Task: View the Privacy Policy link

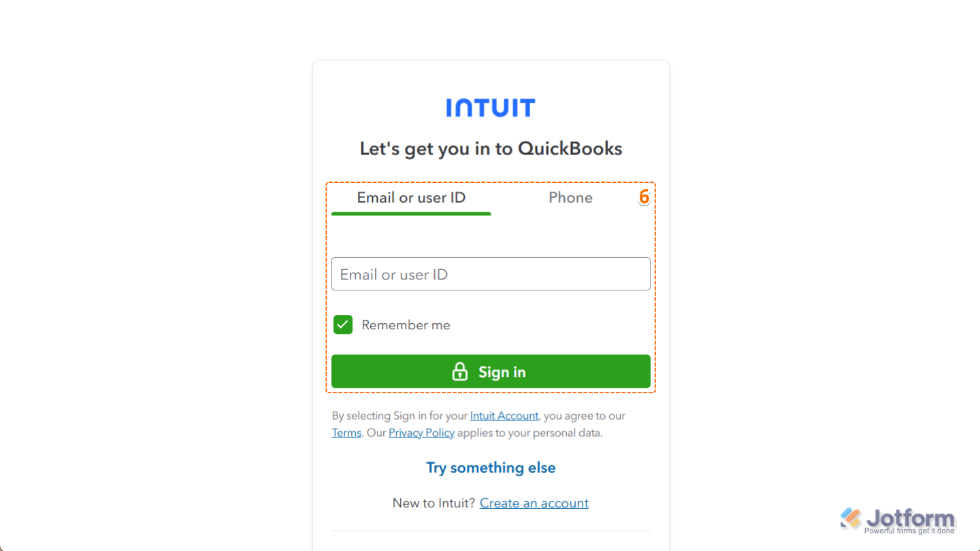Action: point(421,433)
